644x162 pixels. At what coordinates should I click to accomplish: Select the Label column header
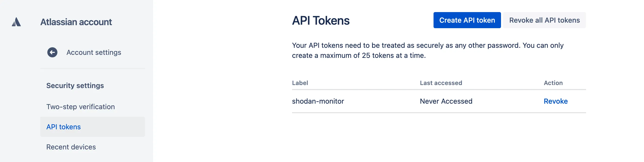(300, 83)
